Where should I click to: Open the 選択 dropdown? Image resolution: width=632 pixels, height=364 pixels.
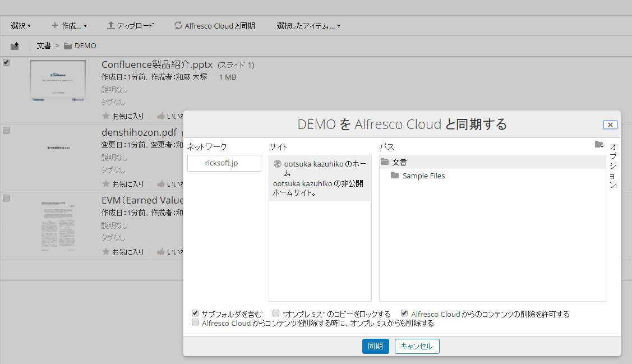coord(21,26)
